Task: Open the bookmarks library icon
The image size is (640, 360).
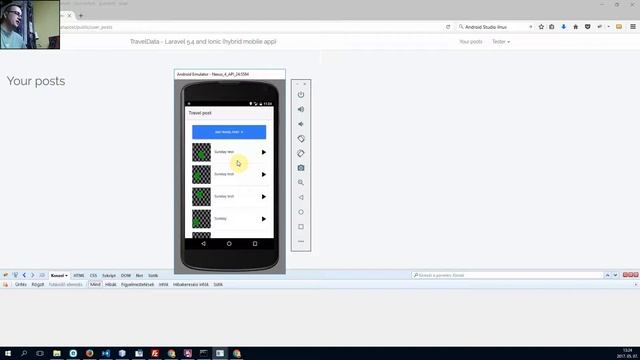Action: (552, 27)
